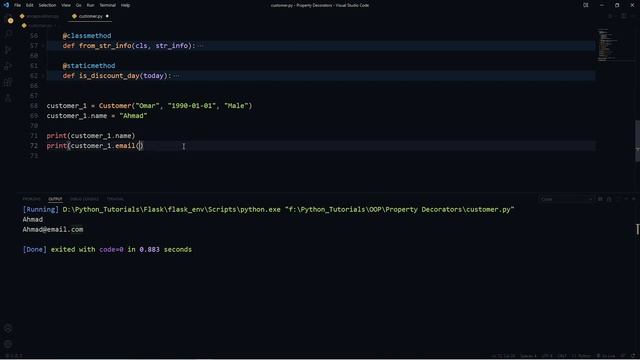This screenshot has width=640, height=360.
Task: Open the File menu
Action: pos(17,5)
